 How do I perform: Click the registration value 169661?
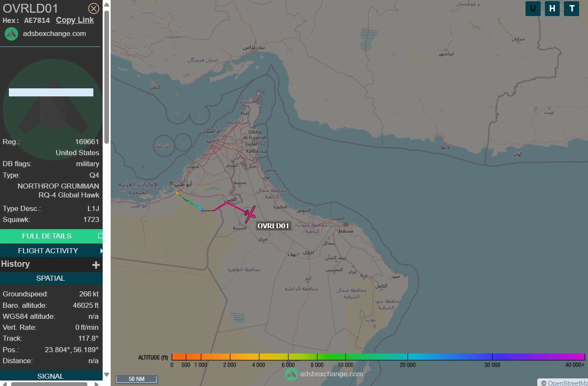coord(87,142)
